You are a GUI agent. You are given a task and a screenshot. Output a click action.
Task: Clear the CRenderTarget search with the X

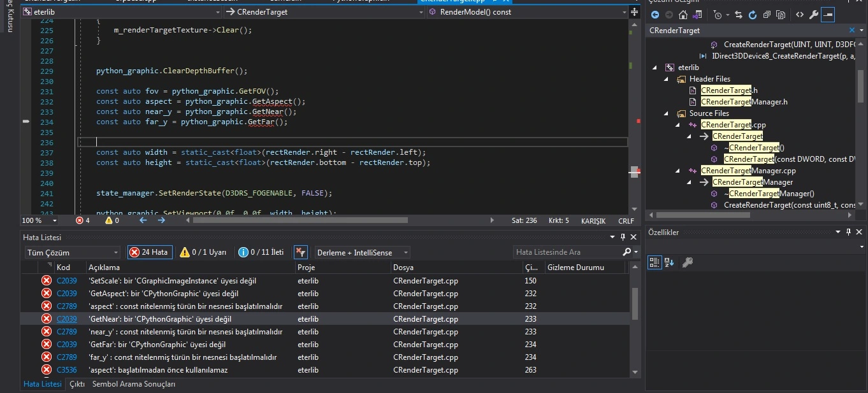[853, 30]
